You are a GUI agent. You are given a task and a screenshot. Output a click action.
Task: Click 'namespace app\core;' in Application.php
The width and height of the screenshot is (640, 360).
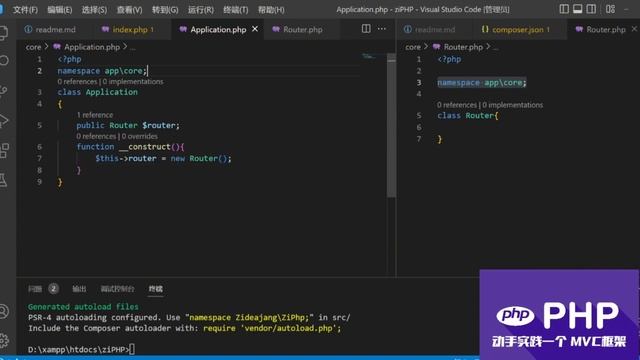(x=102, y=71)
